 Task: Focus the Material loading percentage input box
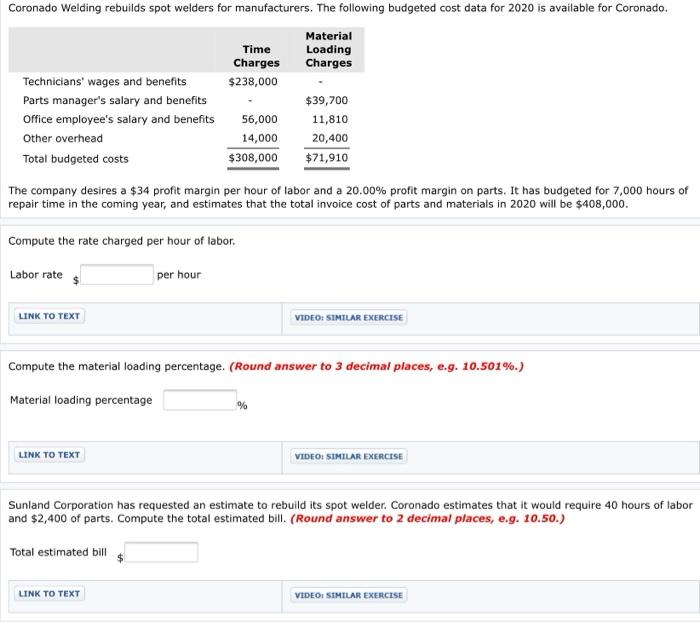coord(200,400)
